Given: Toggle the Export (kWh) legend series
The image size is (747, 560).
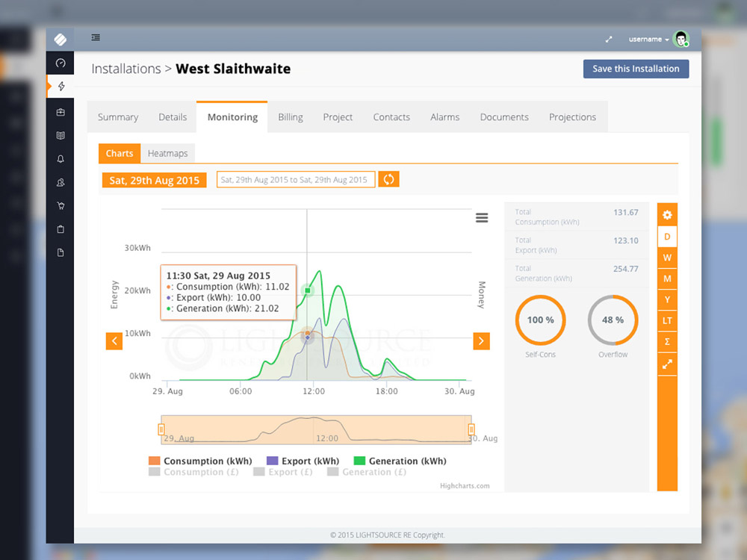Looking at the screenshot, I should pos(303,461).
